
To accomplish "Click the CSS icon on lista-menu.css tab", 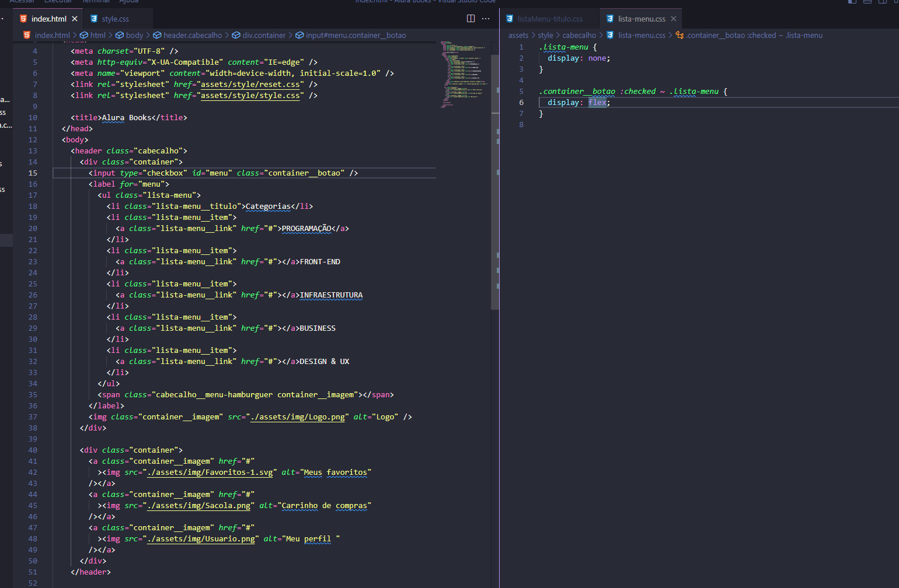I will tap(610, 19).
